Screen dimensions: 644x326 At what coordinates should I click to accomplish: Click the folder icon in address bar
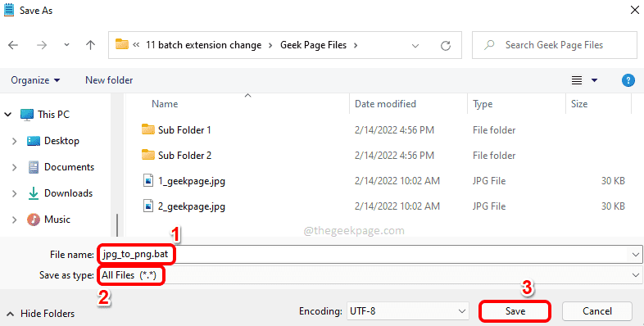[x=122, y=44]
